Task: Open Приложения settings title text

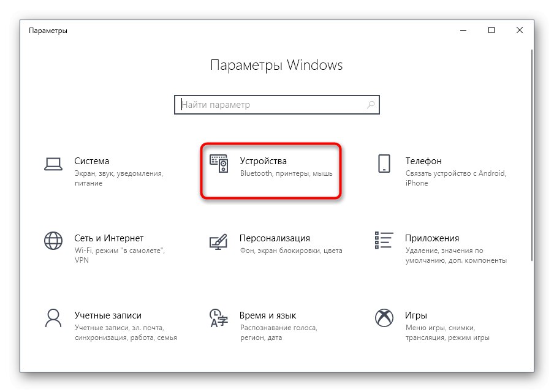Action: click(432, 238)
